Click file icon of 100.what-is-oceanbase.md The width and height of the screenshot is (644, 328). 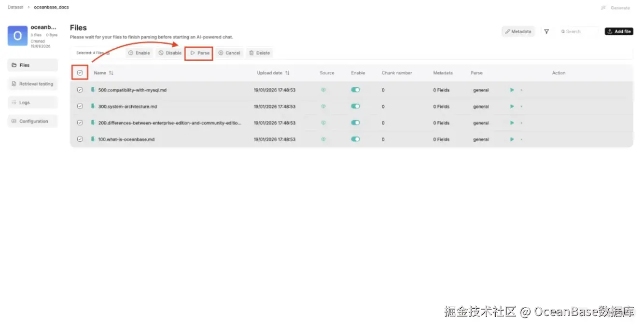pyautogui.click(x=93, y=139)
